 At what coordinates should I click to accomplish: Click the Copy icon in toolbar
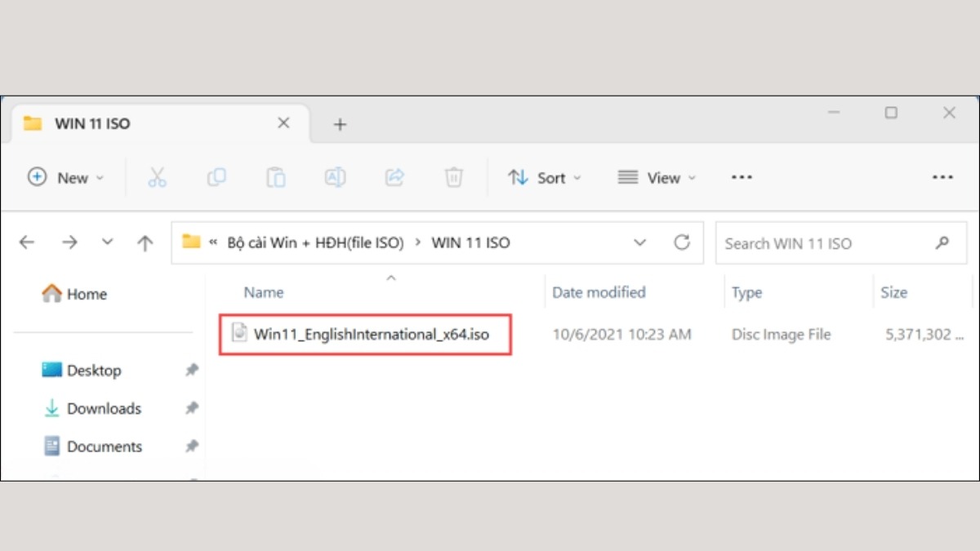click(x=216, y=177)
